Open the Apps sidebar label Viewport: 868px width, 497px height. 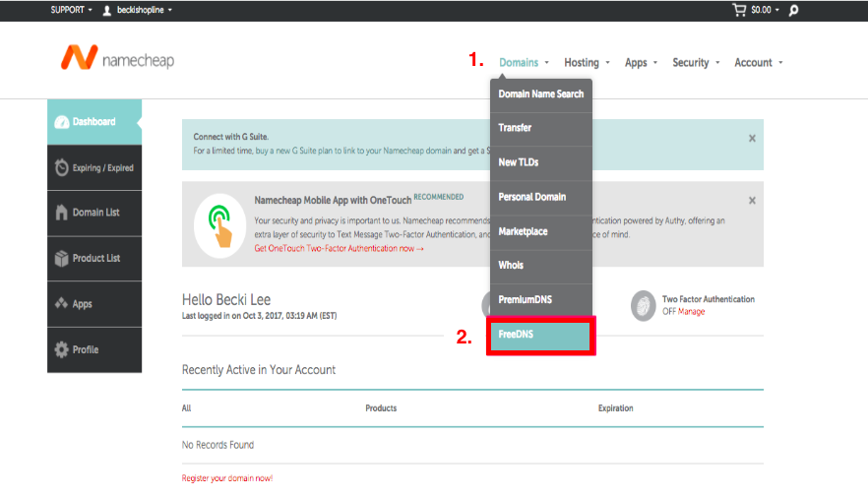click(82, 304)
